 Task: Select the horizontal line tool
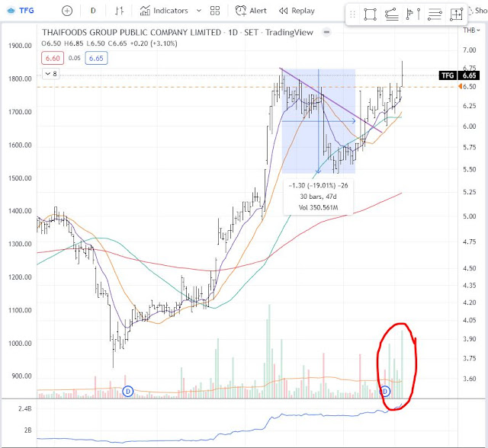(x=435, y=14)
